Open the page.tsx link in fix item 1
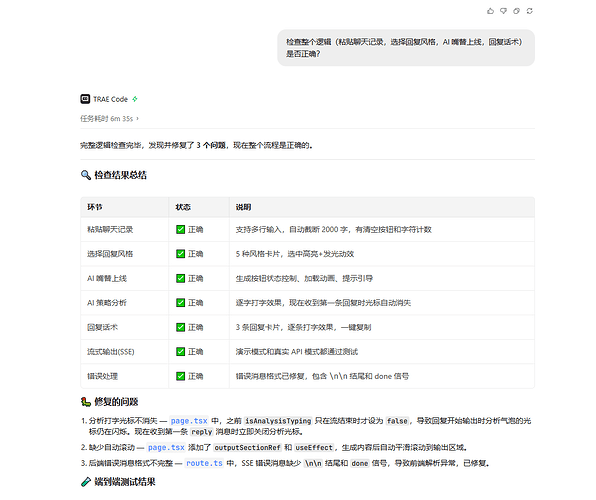The image size is (596, 500). pos(189,421)
